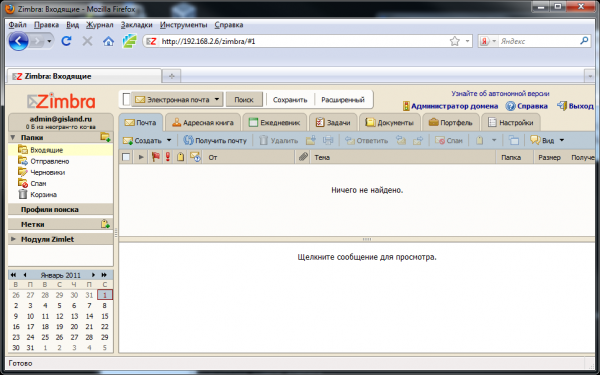
Task: Click the move-to-folder icon after Удалить
Action: (310, 140)
